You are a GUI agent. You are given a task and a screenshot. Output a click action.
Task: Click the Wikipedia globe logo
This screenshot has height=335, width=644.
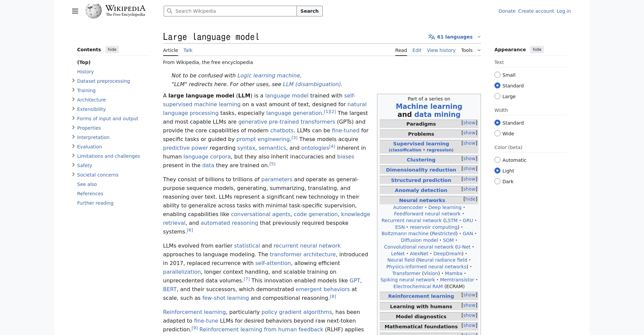coord(94,11)
